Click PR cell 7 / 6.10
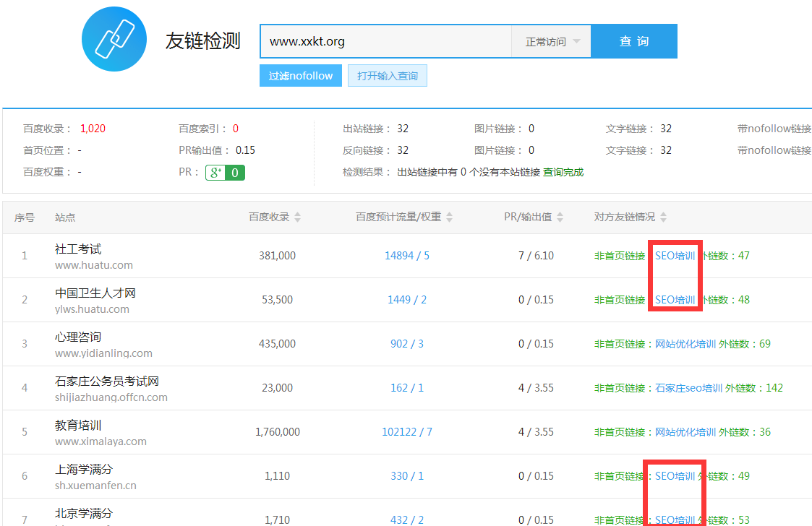The image size is (812, 526). (536, 256)
